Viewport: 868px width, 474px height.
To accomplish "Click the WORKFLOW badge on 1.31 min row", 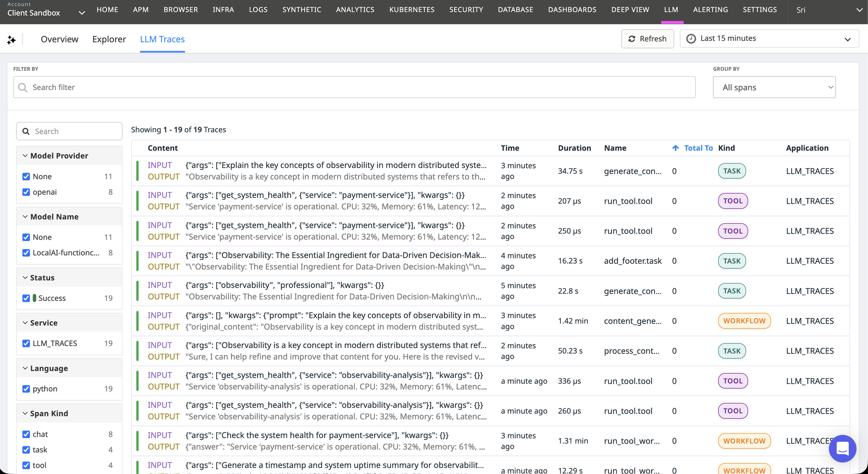I will tap(744, 441).
